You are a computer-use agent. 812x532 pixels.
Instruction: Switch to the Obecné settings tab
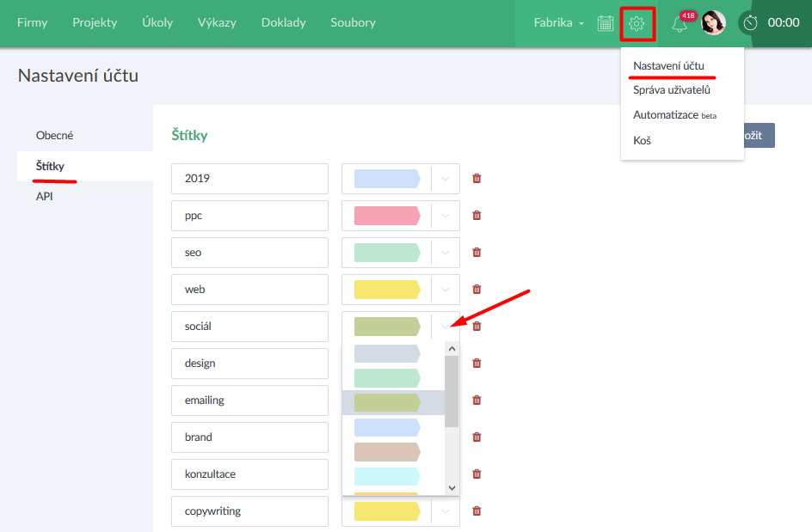point(55,136)
